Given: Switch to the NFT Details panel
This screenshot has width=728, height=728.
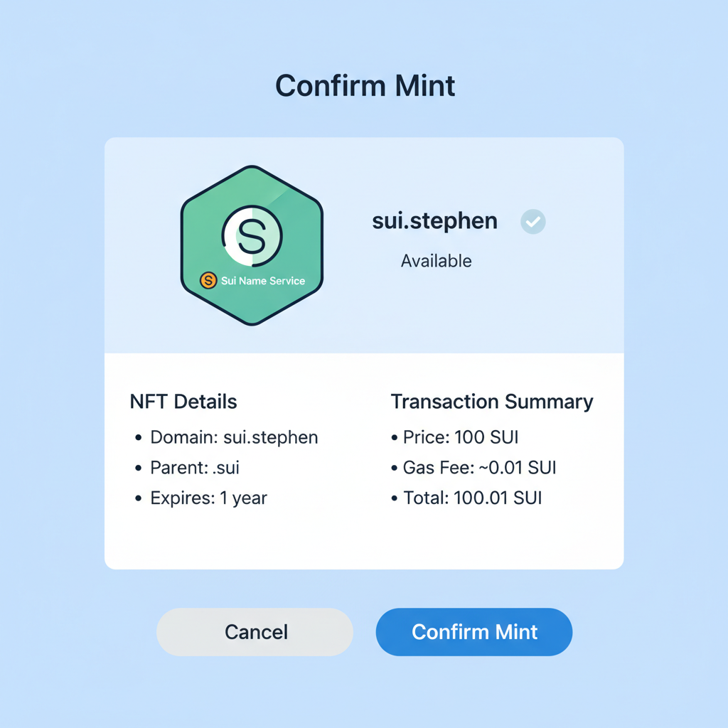Looking at the screenshot, I should click(x=183, y=402).
